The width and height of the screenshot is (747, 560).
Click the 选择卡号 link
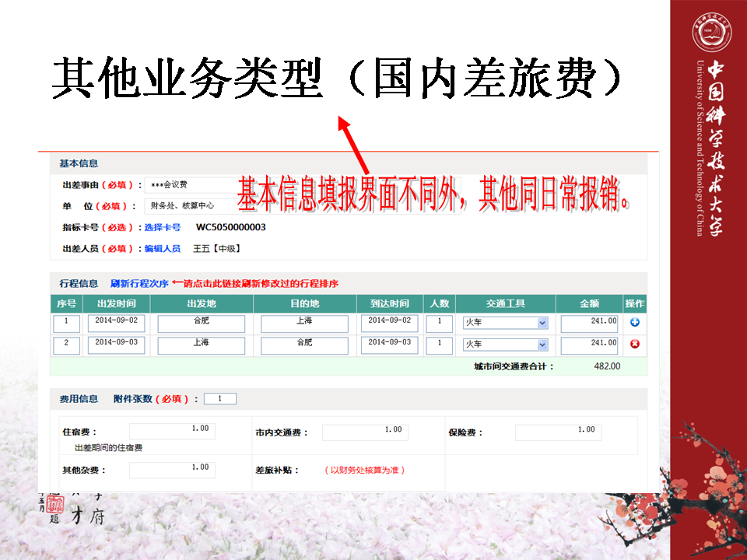point(163,227)
